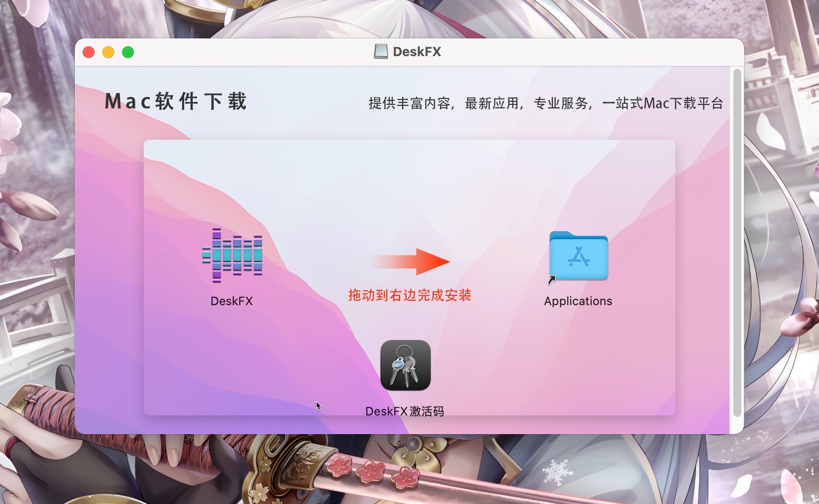Zoom the window using green button
819x504 pixels.
(128, 52)
